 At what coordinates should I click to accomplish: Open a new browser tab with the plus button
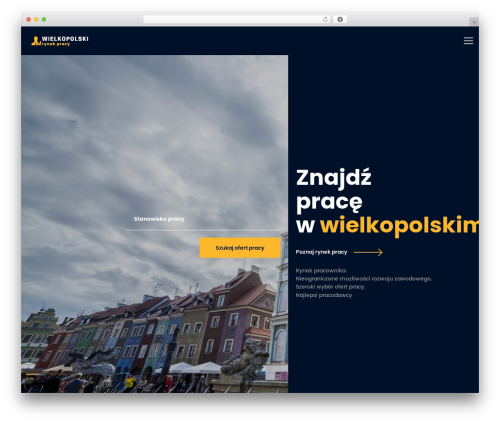pyautogui.click(x=474, y=22)
